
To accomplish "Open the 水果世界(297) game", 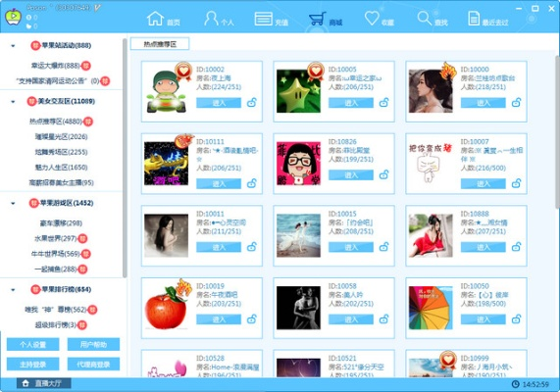I will pos(56,238).
